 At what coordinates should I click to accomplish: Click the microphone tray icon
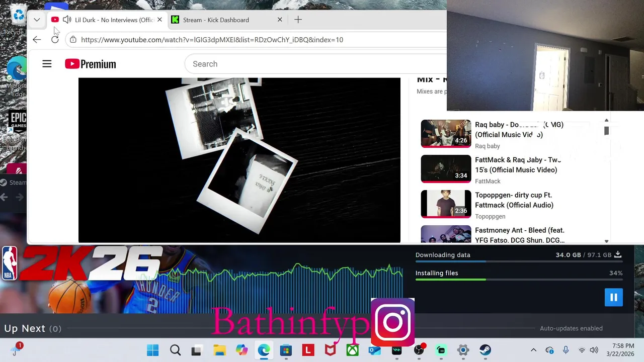pyautogui.click(x=566, y=350)
